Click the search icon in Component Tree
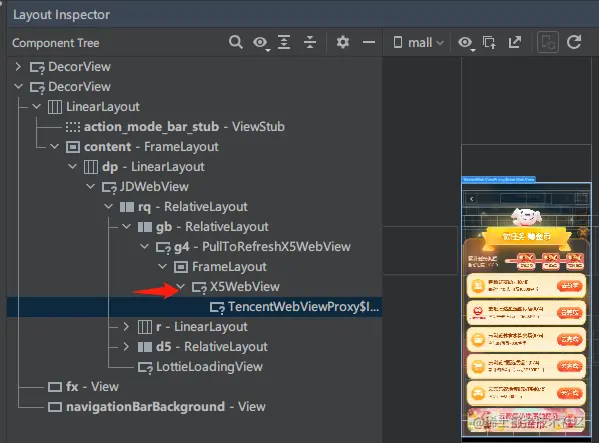The image size is (599, 443). coord(235,42)
